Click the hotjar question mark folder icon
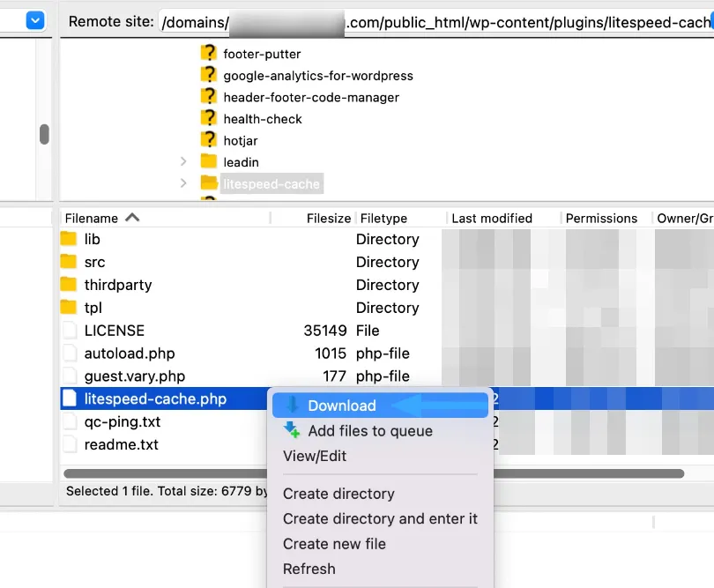 point(209,140)
